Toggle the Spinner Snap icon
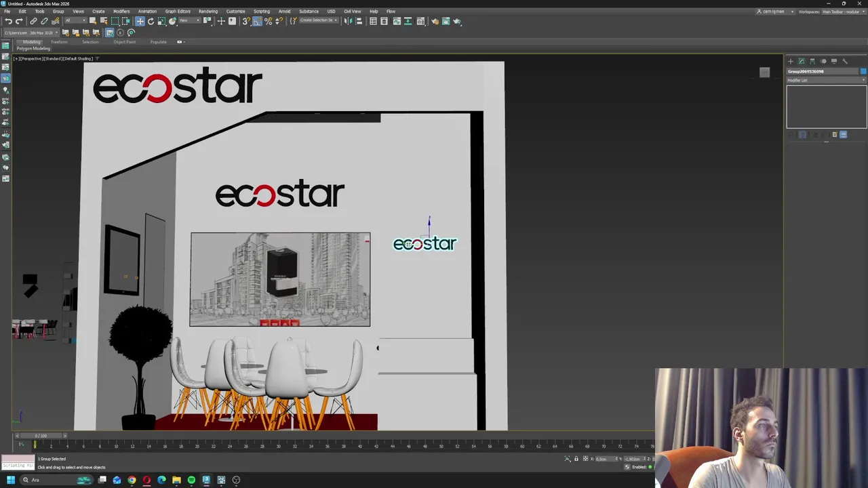 pyautogui.click(x=279, y=21)
